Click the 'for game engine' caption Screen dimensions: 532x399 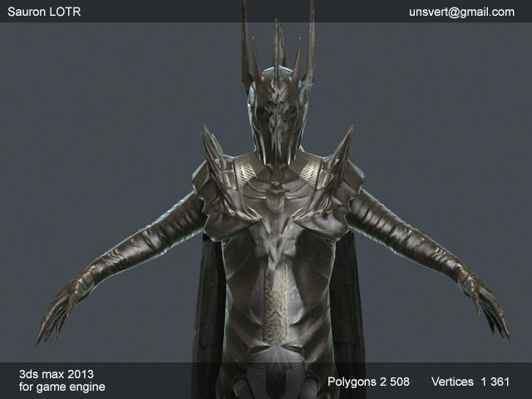62,387
